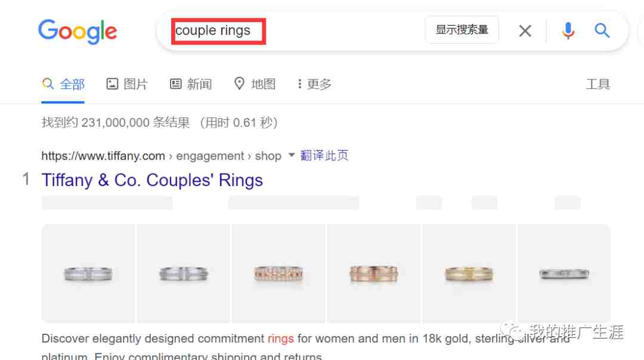Viewport: 644px width, 360px height.
Task: Select the 全部 all results tab
Action: [63, 84]
